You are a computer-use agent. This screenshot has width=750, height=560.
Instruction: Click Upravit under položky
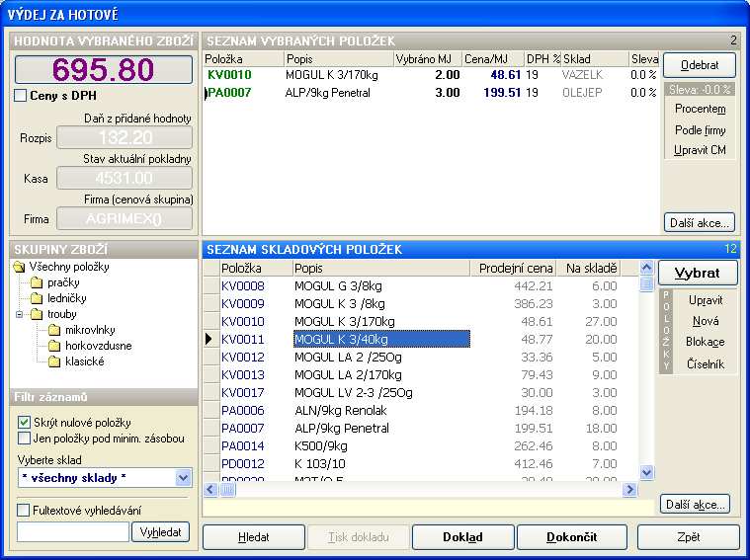(706, 300)
